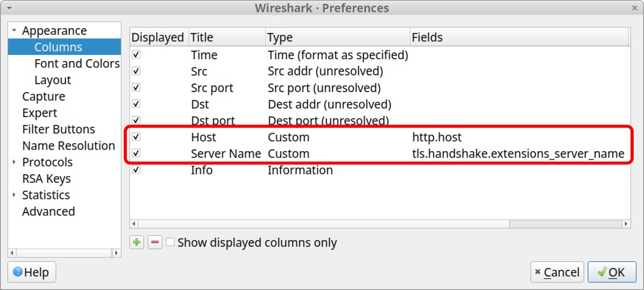Select the Time title cell
644x290 pixels.
click(204, 55)
